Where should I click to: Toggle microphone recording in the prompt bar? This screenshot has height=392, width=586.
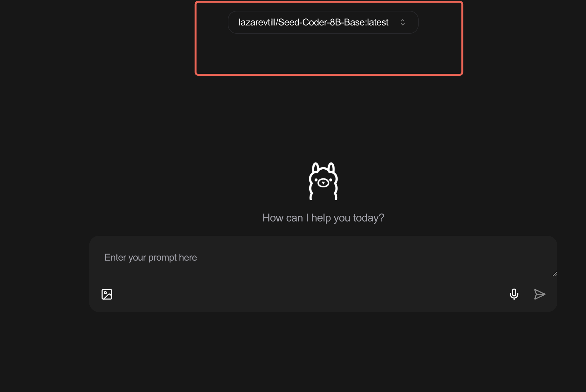point(514,294)
